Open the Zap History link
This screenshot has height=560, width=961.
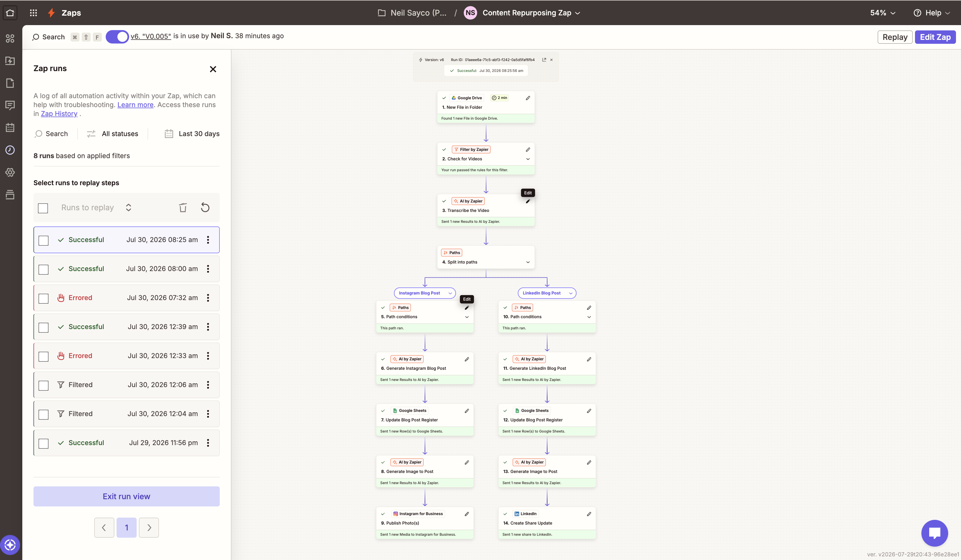[59, 114]
